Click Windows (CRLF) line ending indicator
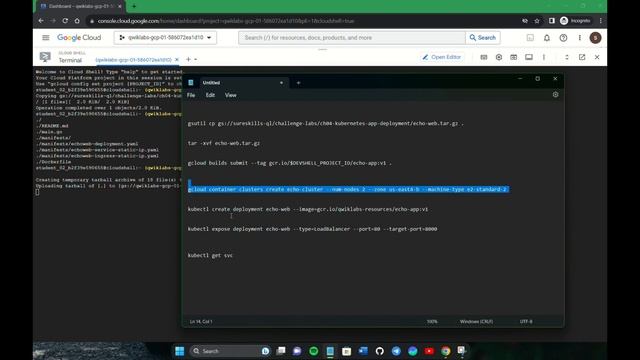The image size is (640, 360). click(x=476, y=322)
